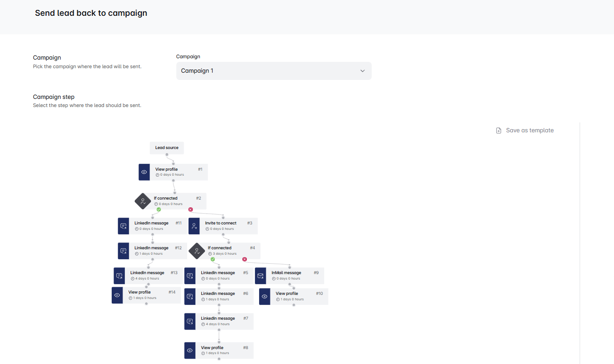Select the Lead source node
The width and height of the screenshot is (614, 364).
[167, 148]
